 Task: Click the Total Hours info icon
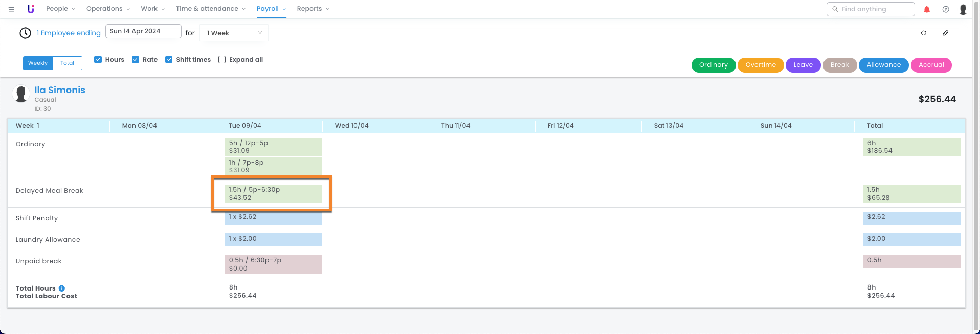tap(62, 288)
